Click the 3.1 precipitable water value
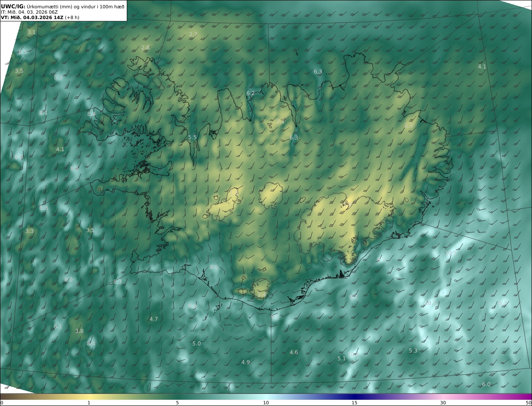The image size is (532, 406). pos(32,32)
